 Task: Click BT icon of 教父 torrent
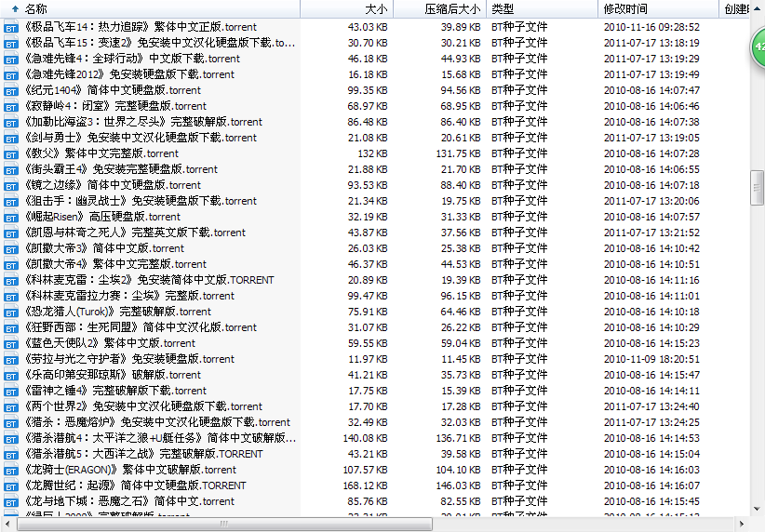pos(11,153)
